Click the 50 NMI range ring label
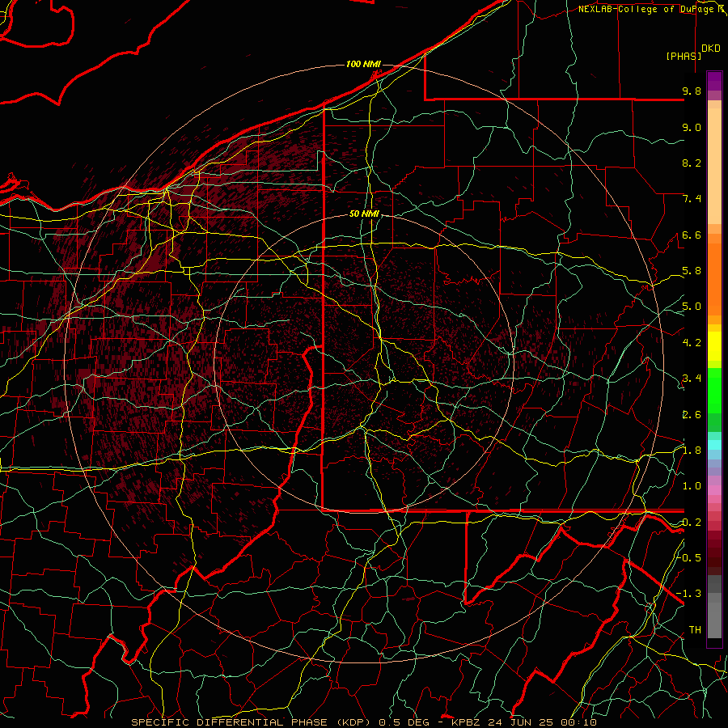The height and width of the screenshot is (728, 728). (x=364, y=214)
